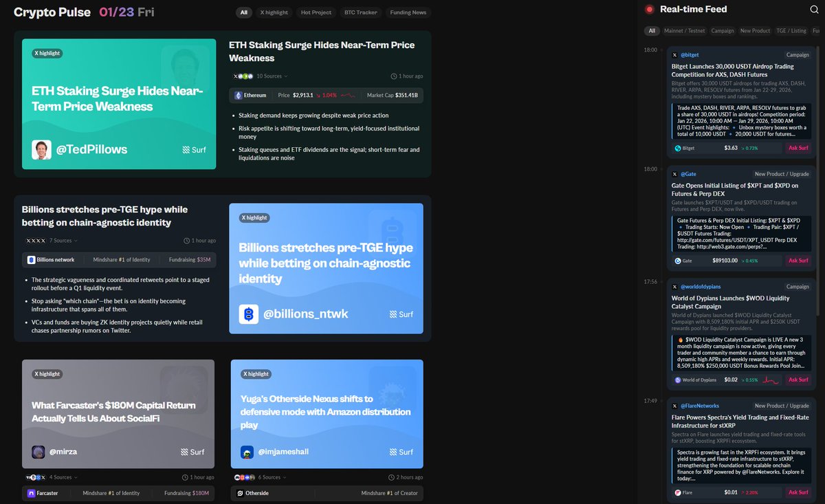Viewport: 825px width, 504px height.
Task: Click the clock icon on the ETH article
Action: tap(393, 76)
